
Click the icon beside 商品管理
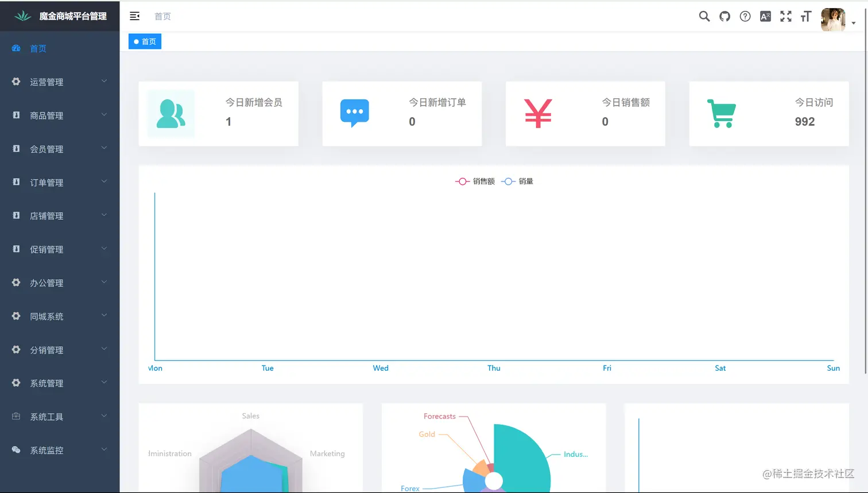tap(16, 115)
